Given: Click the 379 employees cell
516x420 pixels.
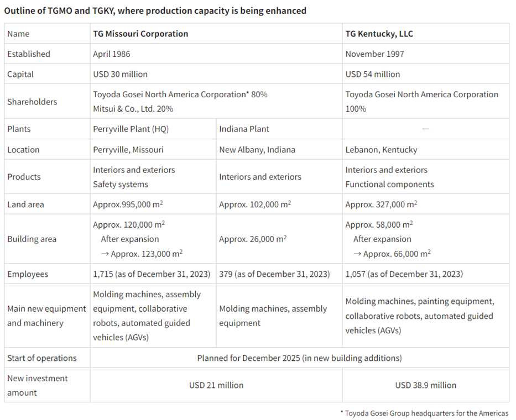Looking at the screenshot, I should (x=274, y=274).
